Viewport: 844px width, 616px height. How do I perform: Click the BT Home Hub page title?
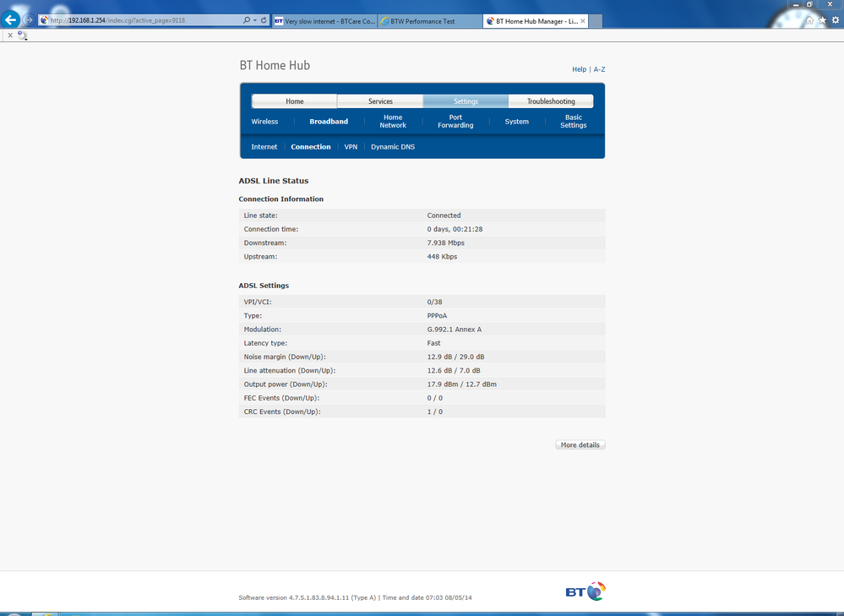(275, 66)
